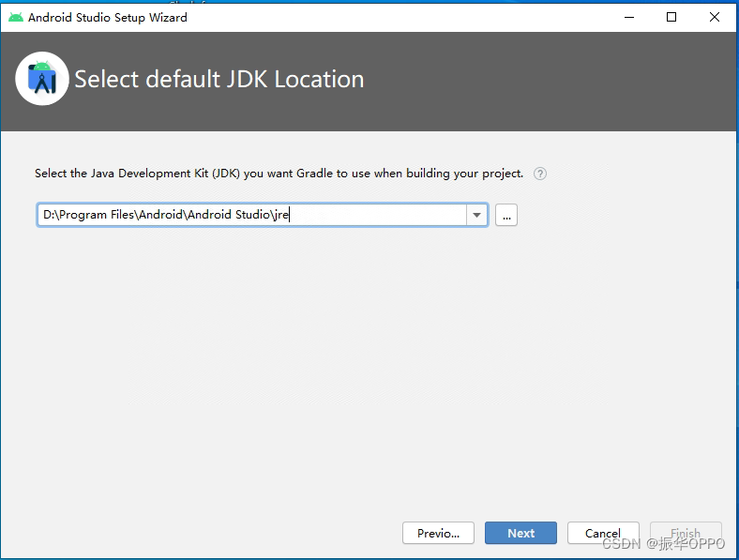The height and width of the screenshot is (560, 739).
Task: Click the Android Studio logo icon
Action: click(x=42, y=79)
